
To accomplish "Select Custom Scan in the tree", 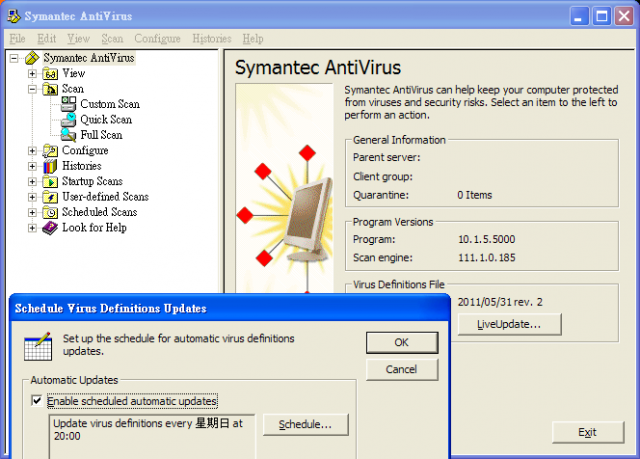I will click(x=110, y=104).
